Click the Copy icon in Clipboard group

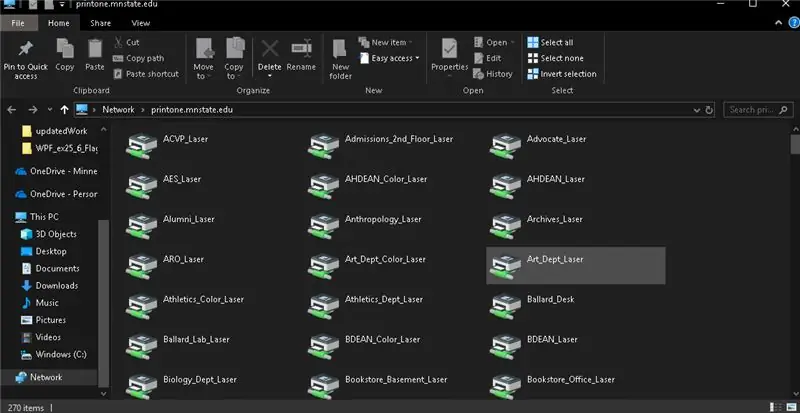point(65,49)
